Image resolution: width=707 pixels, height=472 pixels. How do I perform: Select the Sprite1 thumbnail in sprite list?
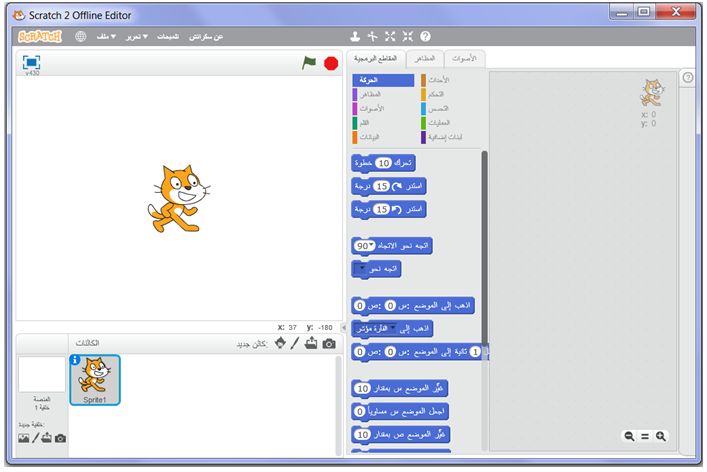[95, 380]
